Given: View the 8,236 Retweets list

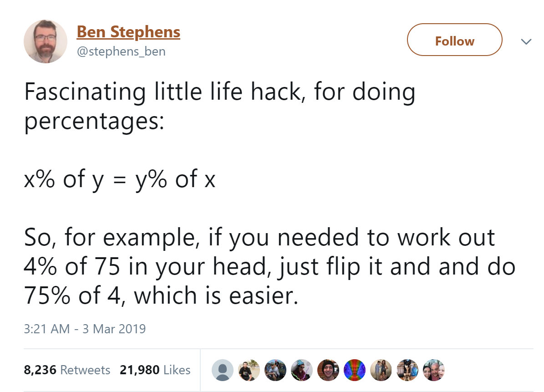Looking at the screenshot, I should (67, 370).
